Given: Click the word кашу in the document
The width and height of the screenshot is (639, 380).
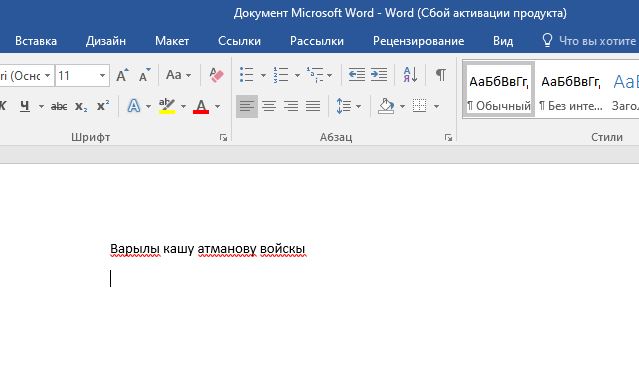Looking at the screenshot, I should point(178,249).
